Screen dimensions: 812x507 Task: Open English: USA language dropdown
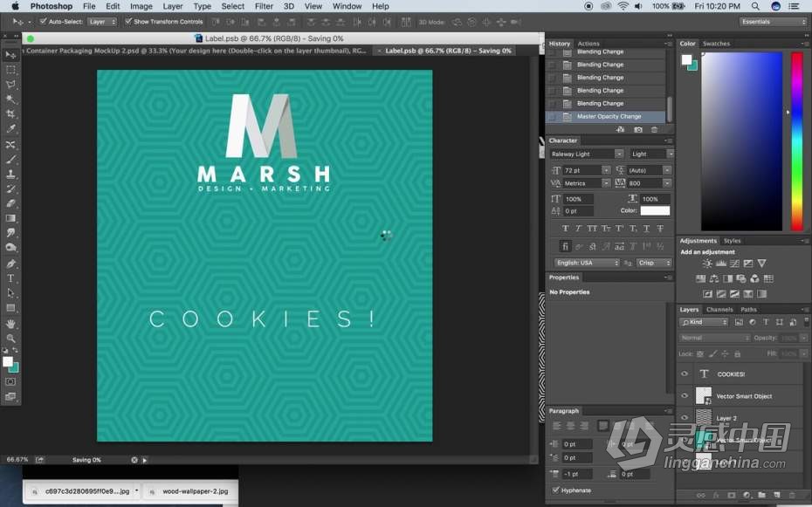tap(586, 263)
